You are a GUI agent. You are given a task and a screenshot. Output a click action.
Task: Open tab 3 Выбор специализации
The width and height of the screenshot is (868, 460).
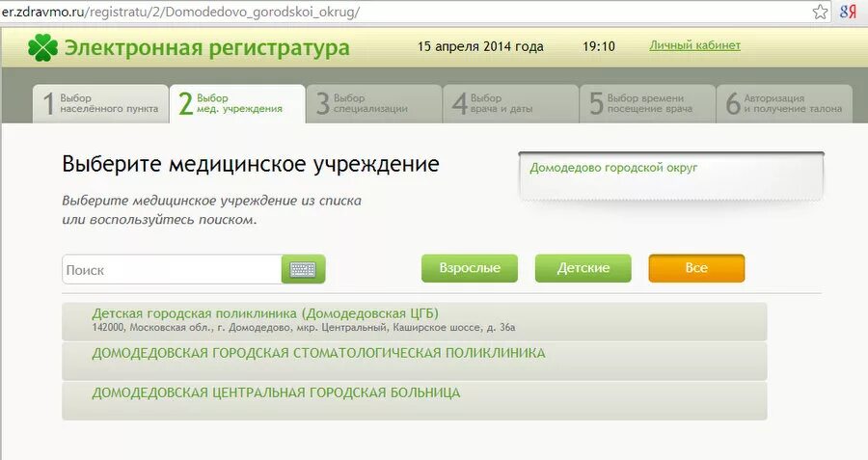click(374, 103)
